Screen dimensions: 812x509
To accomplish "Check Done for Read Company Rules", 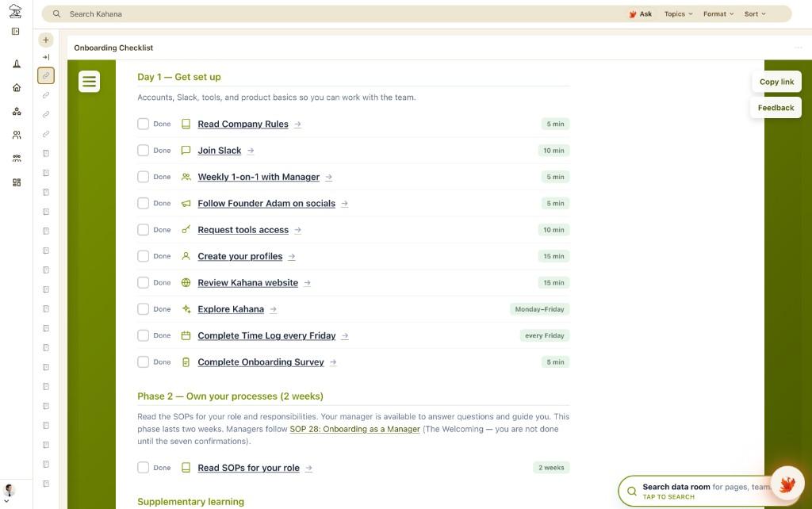I will tap(143, 124).
